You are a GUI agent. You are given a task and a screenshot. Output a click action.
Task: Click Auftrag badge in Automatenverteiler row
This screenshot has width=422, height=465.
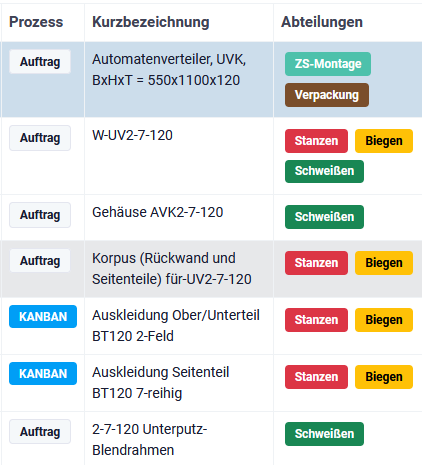pos(40,62)
